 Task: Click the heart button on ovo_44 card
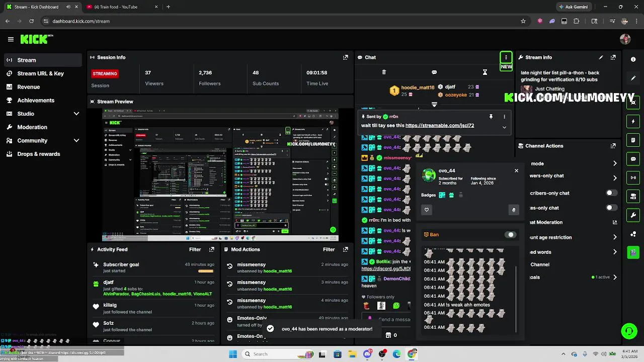tap(427, 210)
